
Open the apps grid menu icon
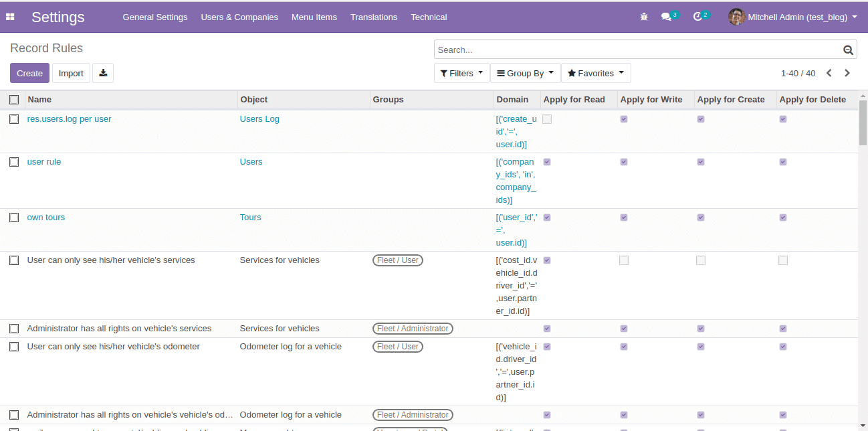click(x=10, y=17)
